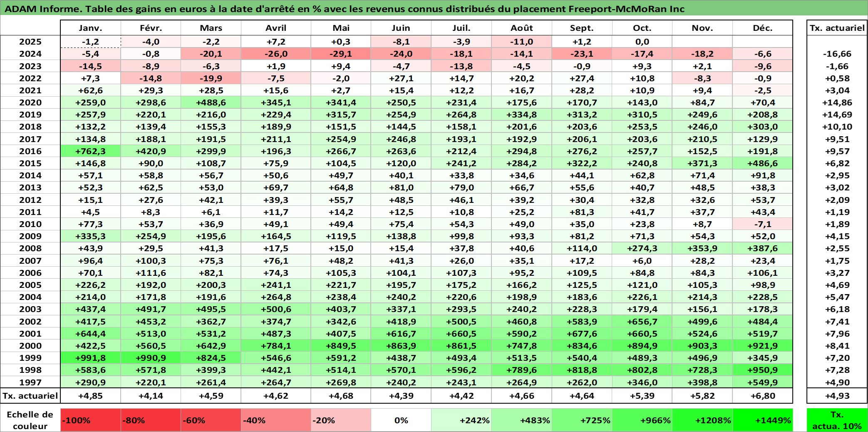This screenshot has height=432, width=868.
Task: Click the -29,1 cell for May 2024
Action: (341, 54)
